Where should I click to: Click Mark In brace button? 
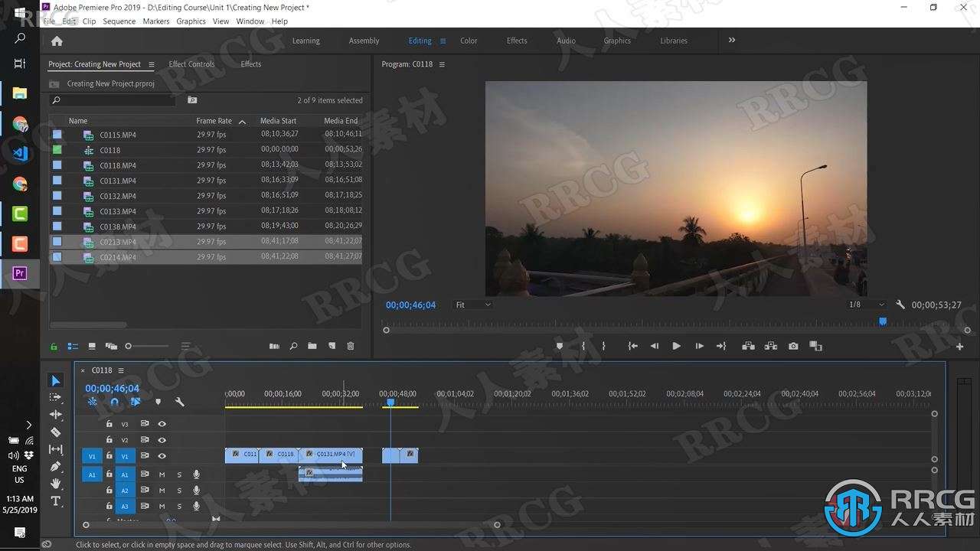[x=583, y=346]
